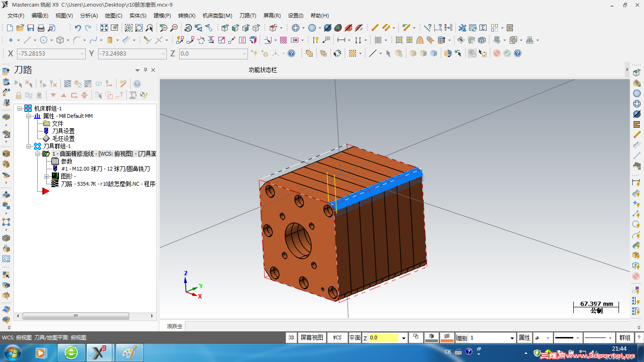Click the orange surface color swatch
This screenshot has width=644, height=362.
[446, 337]
